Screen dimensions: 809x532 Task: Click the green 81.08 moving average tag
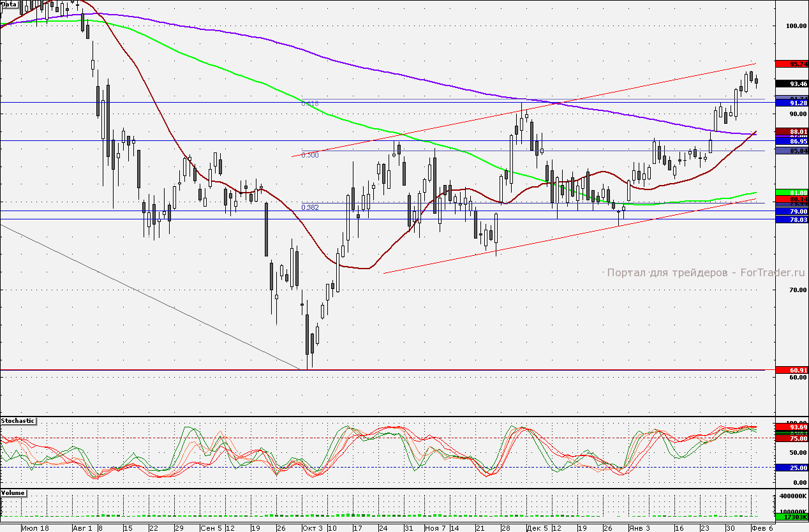791,193
